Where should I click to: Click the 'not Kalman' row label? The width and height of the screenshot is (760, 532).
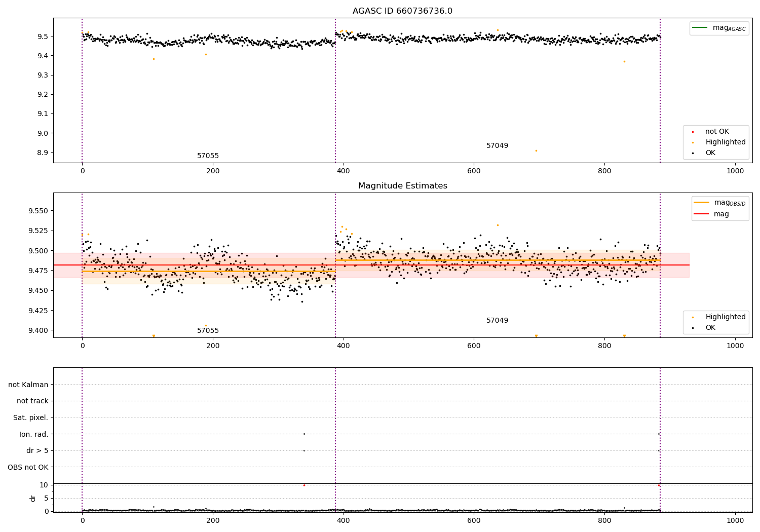coord(28,385)
